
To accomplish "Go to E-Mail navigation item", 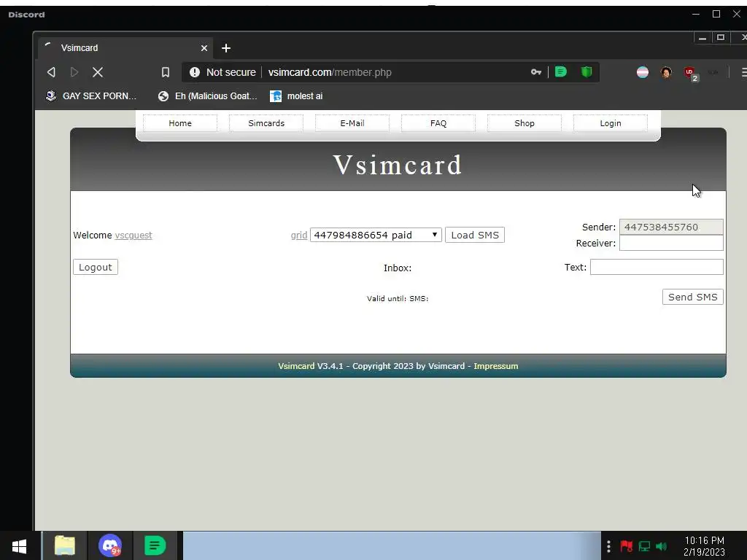I will [x=352, y=123].
